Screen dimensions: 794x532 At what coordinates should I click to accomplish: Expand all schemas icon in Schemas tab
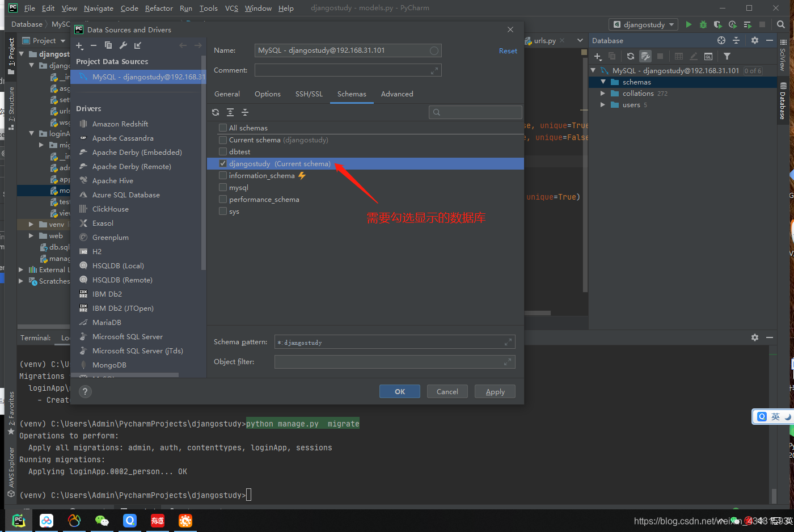point(230,112)
